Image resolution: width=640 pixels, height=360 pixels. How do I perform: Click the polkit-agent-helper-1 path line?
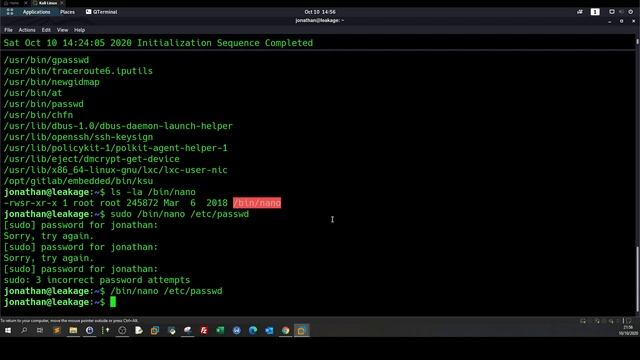coord(116,148)
